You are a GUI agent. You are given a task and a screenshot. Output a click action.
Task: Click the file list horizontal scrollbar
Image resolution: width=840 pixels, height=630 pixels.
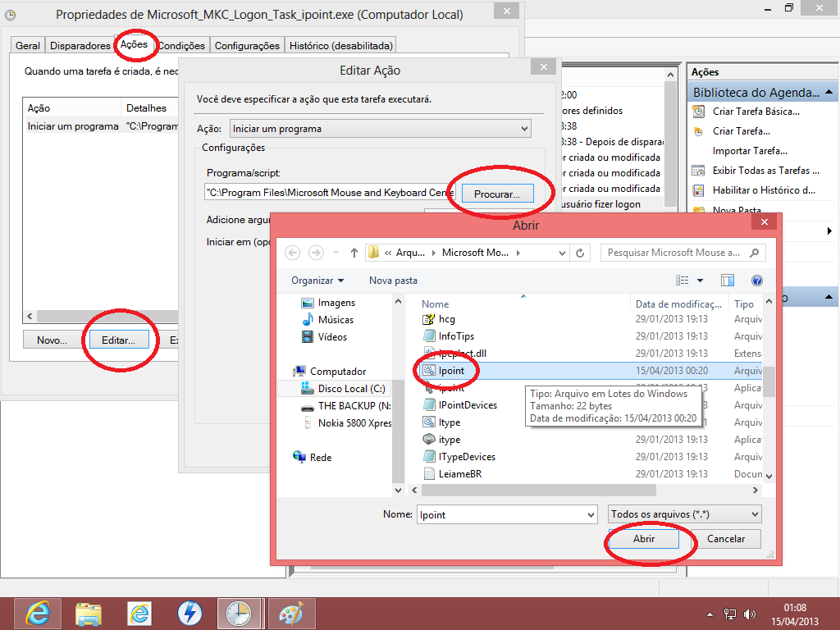coord(538,491)
